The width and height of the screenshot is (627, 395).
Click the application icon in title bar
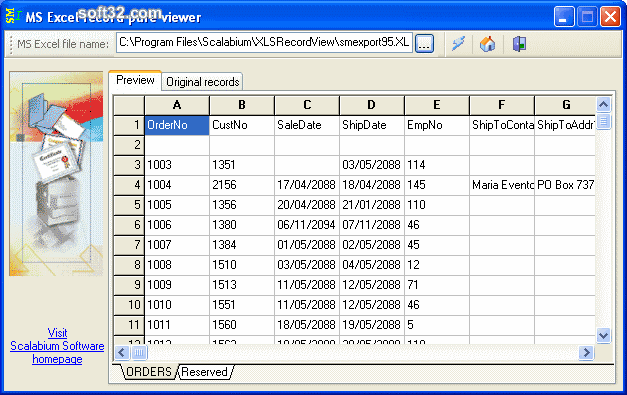point(13,16)
